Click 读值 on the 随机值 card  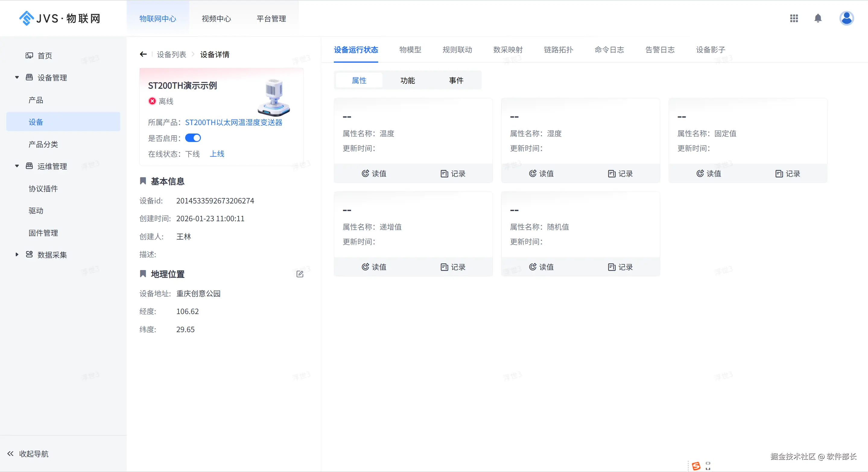[x=541, y=267]
